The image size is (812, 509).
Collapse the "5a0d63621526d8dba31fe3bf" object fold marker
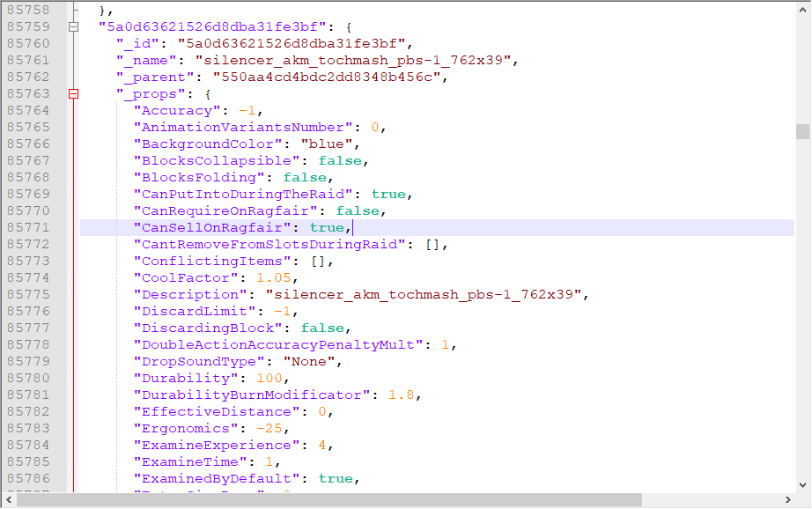(x=74, y=27)
